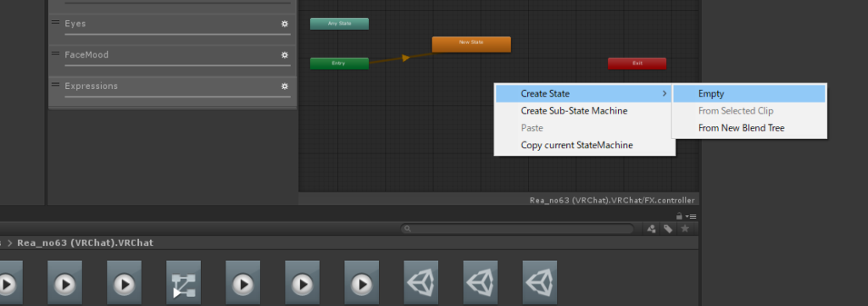The image size is (868, 306).
Task: Select the FaceMood animator layer
Action: (172, 60)
